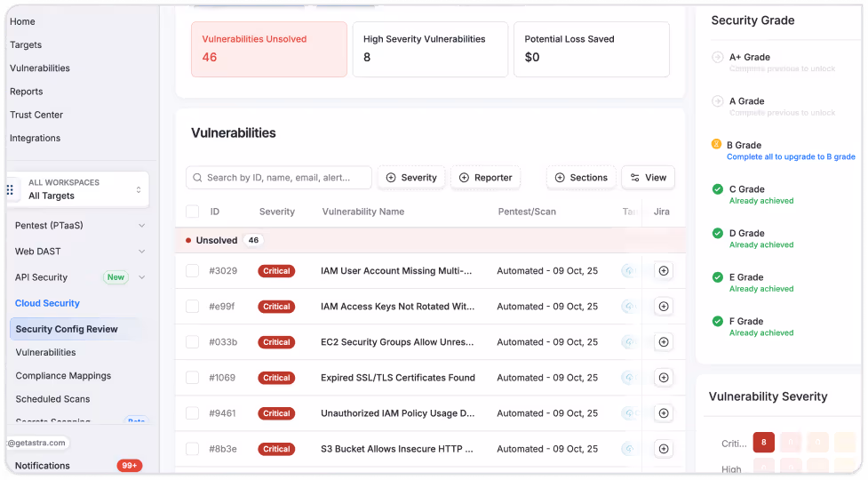Image resolution: width=868 pixels, height=480 pixels.
Task: Go to Trust Center in navigation
Action: [36, 115]
